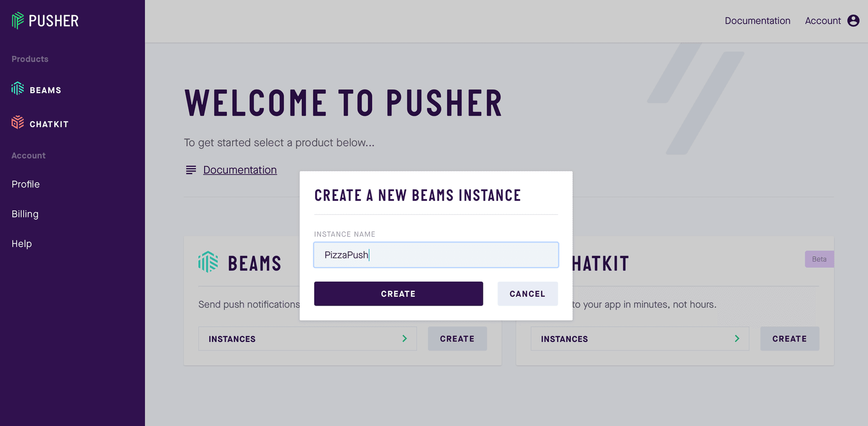Click the Beams icon in sidebar
The image size is (868, 426).
(x=18, y=88)
